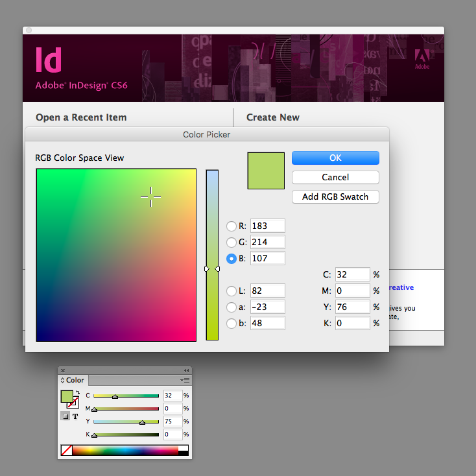Click the C value field in the Color panel
Image resolution: width=476 pixels, height=476 pixels.
point(173,395)
